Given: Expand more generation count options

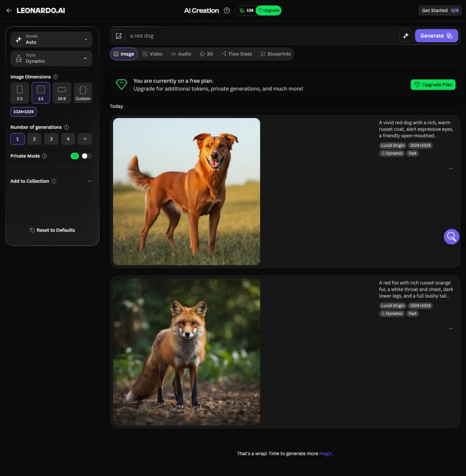Looking at the screenshot, I should click(85, 139).
